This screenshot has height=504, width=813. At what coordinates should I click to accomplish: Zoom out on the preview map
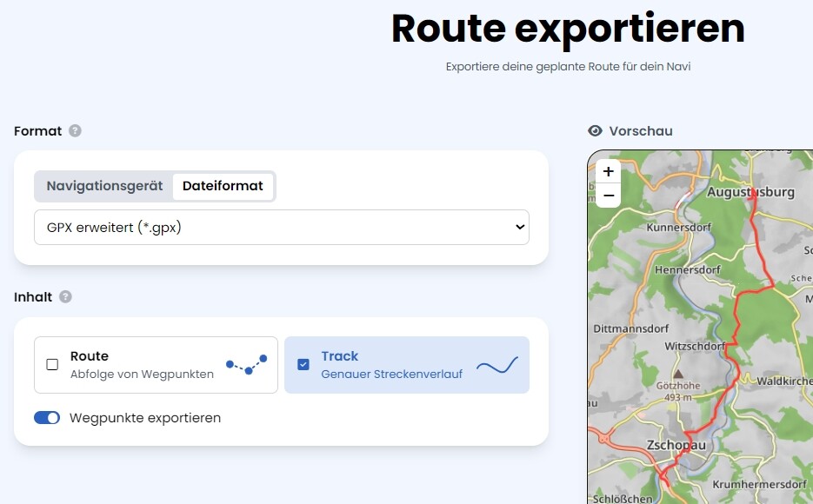click(x=609, y=196)
